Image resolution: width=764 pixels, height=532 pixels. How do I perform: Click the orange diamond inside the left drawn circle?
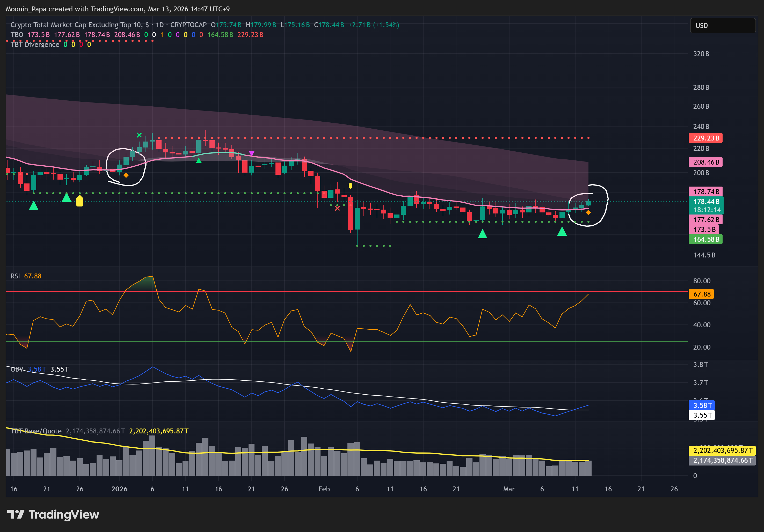(126, 175)
